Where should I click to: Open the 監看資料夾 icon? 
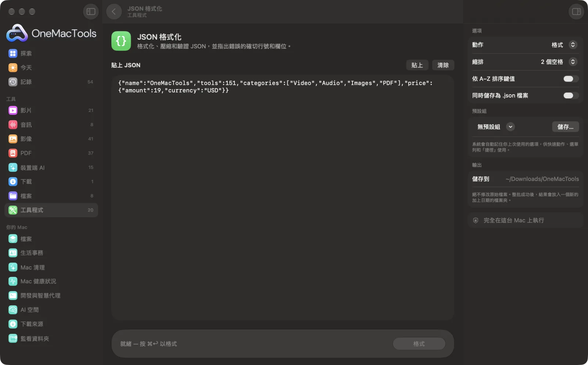coord(13,339)
